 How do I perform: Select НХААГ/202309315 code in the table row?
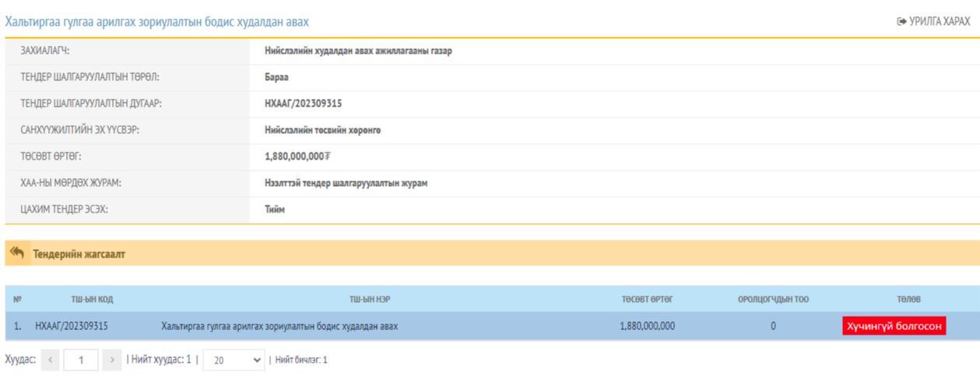[72, 326]
